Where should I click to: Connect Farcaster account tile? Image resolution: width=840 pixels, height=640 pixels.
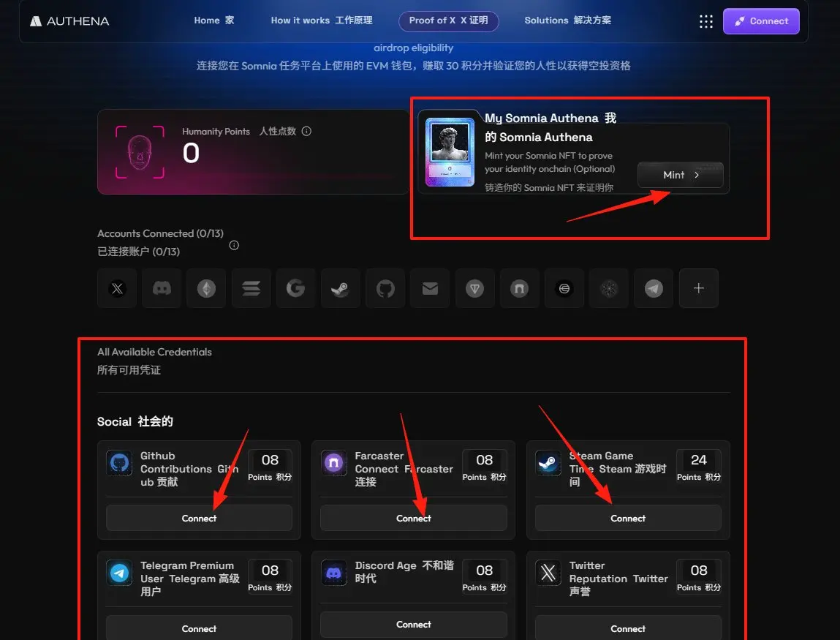[x=519, y=288]
